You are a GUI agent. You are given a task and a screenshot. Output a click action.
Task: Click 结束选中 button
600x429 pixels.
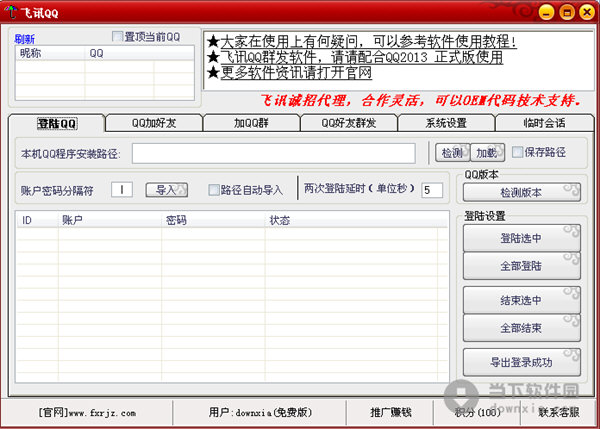coord(522,300)
